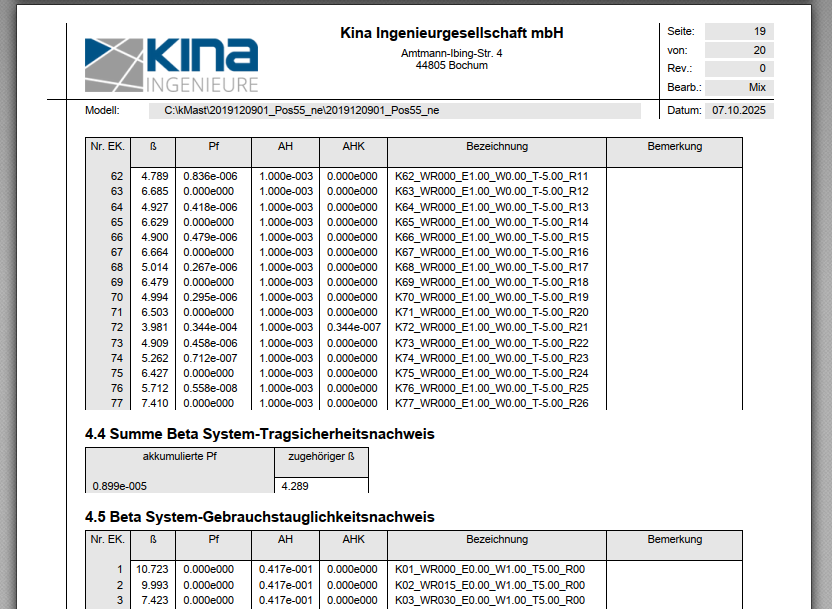The width and height of the screenshot is (832, 609).
Task: Select the ß value 10.723
Action: (x=152, y=569)
